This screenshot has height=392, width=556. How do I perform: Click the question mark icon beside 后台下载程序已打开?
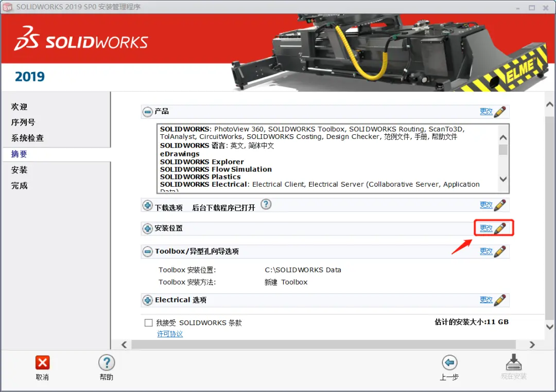point(266,204)
